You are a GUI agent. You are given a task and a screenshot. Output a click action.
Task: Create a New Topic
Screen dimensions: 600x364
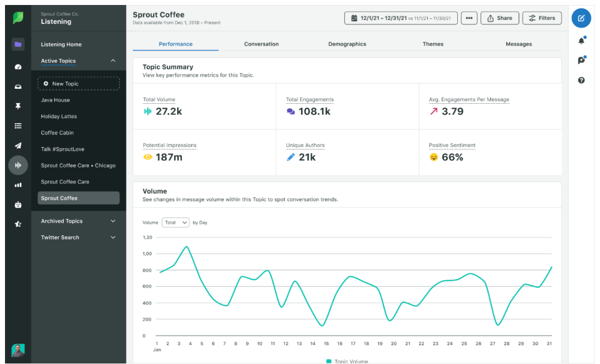tap(78, 84)
